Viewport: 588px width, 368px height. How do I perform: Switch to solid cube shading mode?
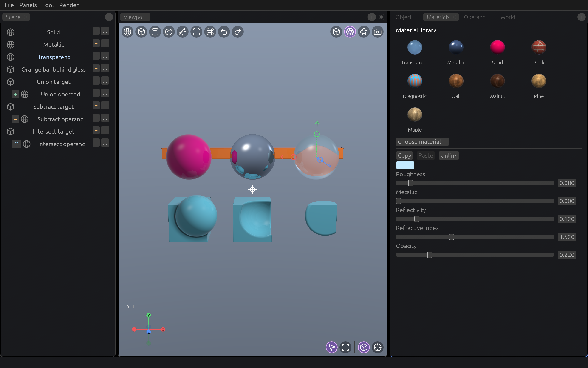[336, 32]
